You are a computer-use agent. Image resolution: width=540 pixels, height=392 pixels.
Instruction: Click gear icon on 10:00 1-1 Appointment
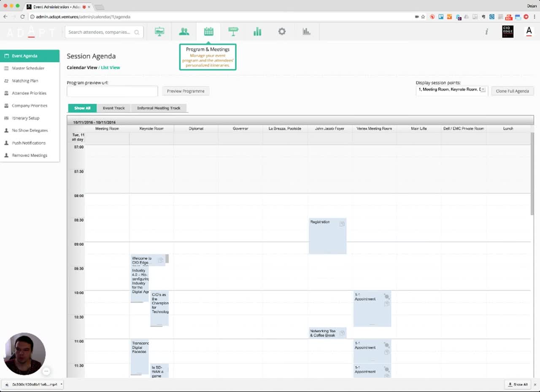click(386, 296)
